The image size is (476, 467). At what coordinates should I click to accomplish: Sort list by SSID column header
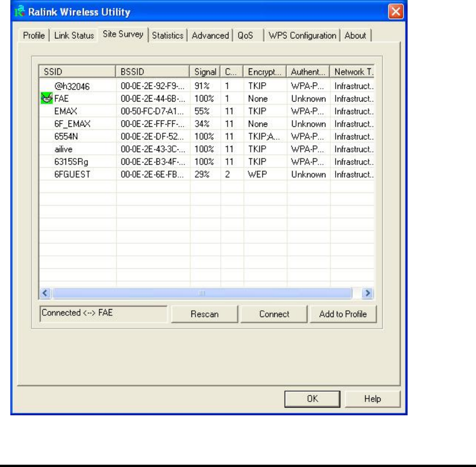(78, 72)
